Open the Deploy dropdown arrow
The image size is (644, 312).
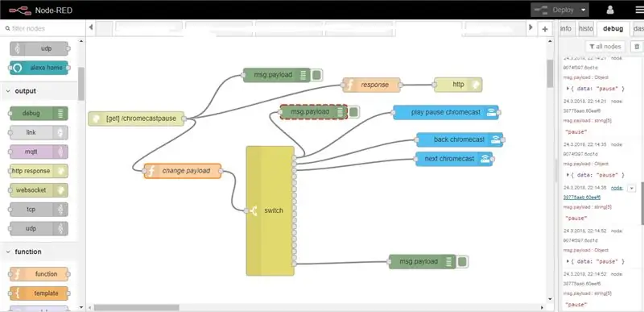tap(583, 10)
